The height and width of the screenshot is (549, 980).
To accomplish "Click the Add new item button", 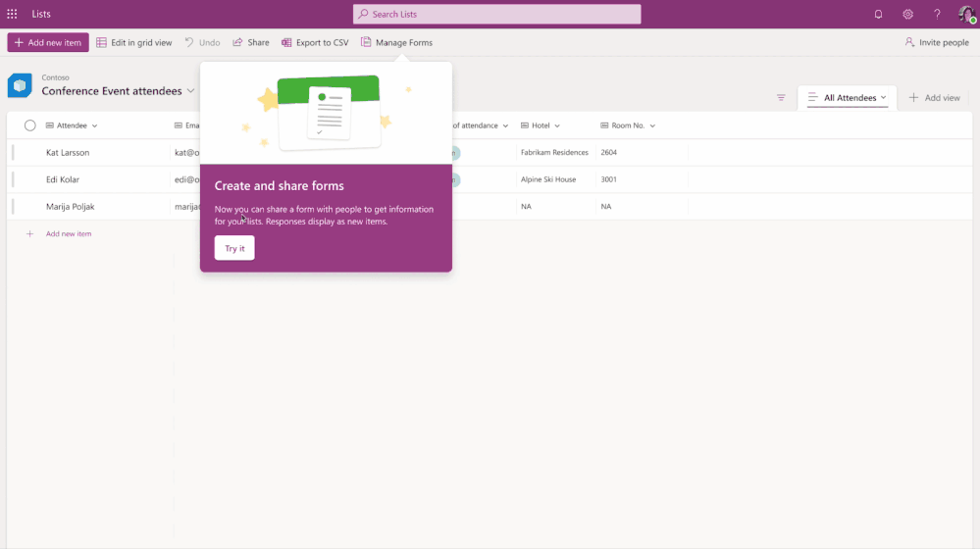I will tap(48, 42).
